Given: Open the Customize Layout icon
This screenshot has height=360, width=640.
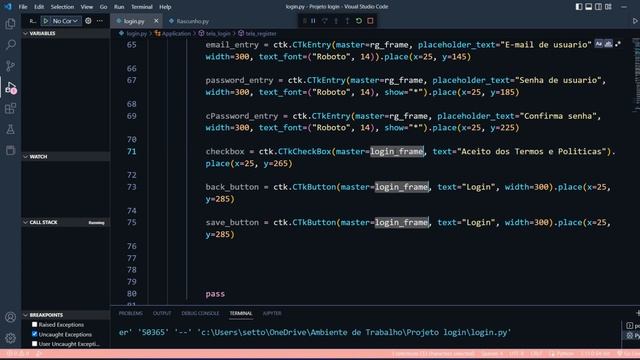Looking at the screenshot, I should click(608, 7).
